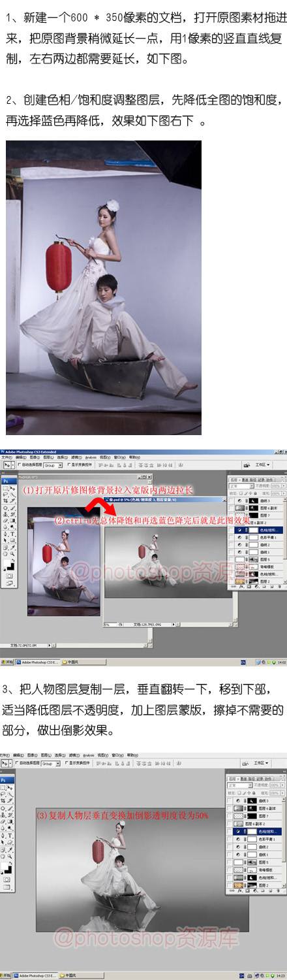Open 工作区 workspace dropdown in reflection-step window
Image resolution: width=287 pixels, height=980 pixels.
click(261, 763)
